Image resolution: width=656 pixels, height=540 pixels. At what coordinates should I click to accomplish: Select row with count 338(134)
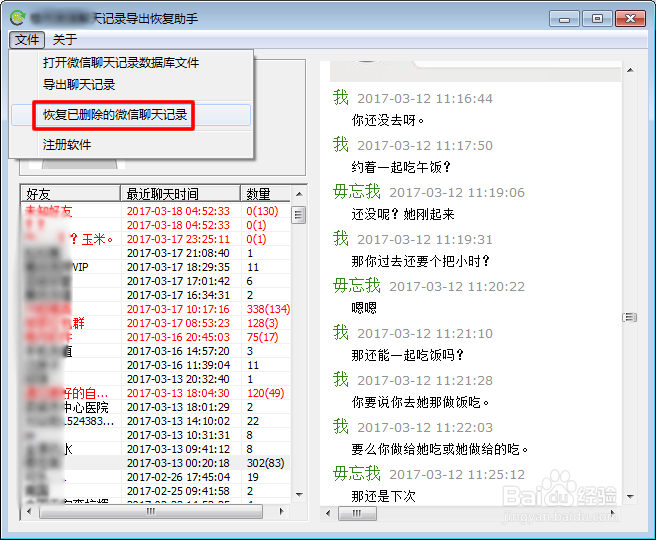point(156,309)
